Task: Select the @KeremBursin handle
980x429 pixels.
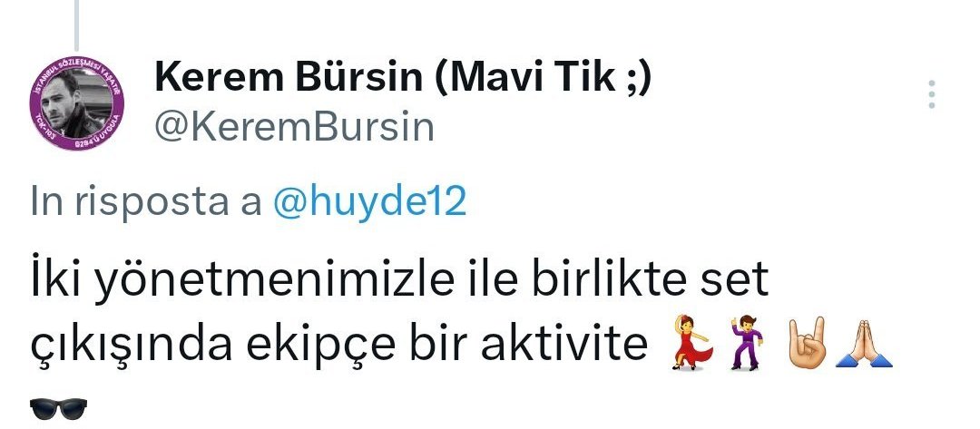Action: [x=294, y=127]
